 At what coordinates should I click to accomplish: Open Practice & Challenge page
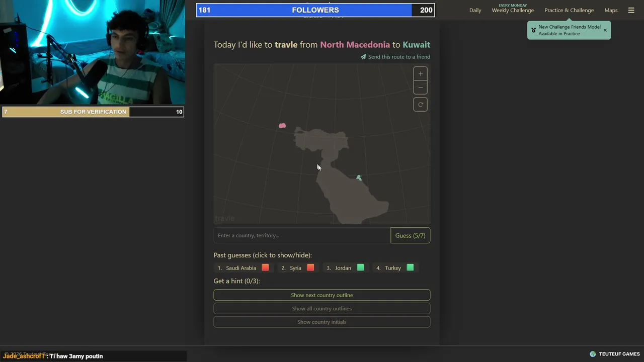[569, 10]
